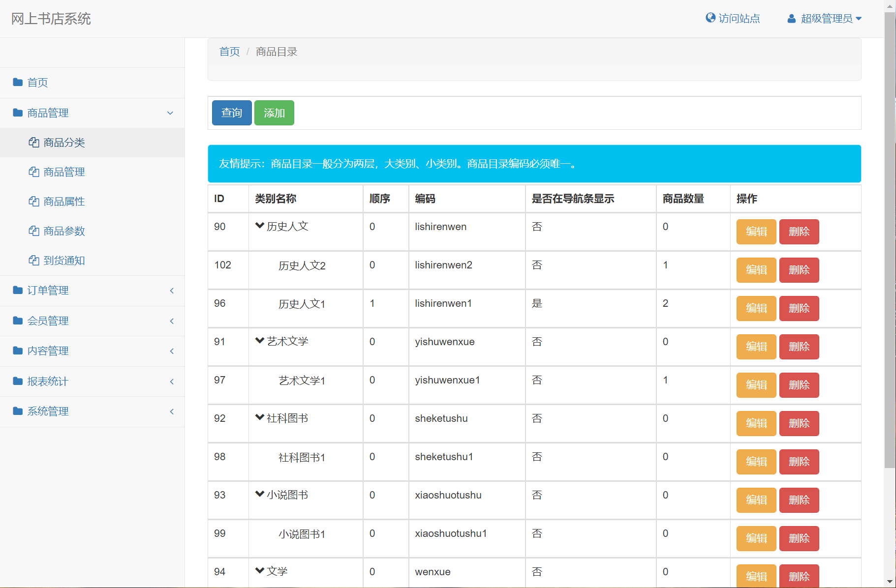Click the 超级管理员 user icon

coord(791,18)
